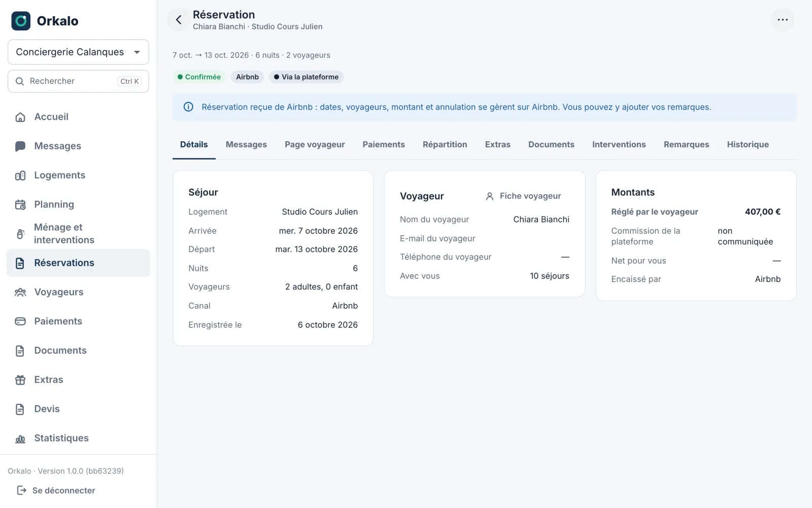812x508 pixels.
Task: Switch to the Répartition tab
Action: pos(445,145)
